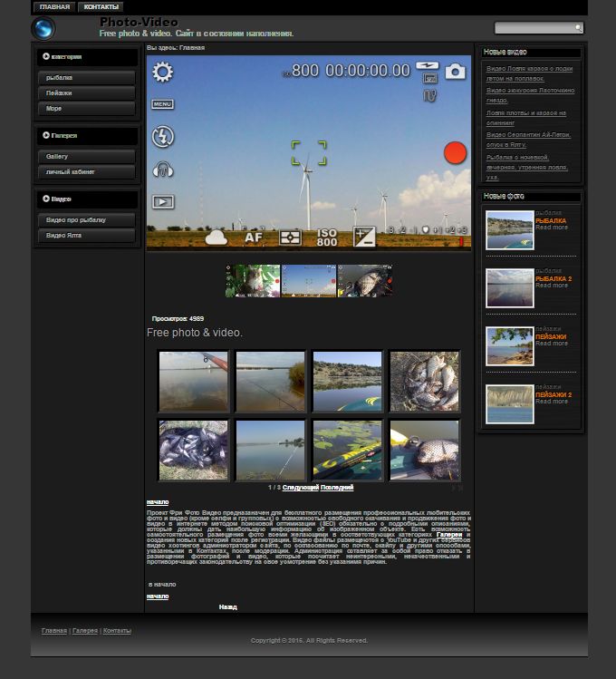This screenshot has width=616, height=679.
Task: Click the Следующий pagination link
Action: point(302,488)
